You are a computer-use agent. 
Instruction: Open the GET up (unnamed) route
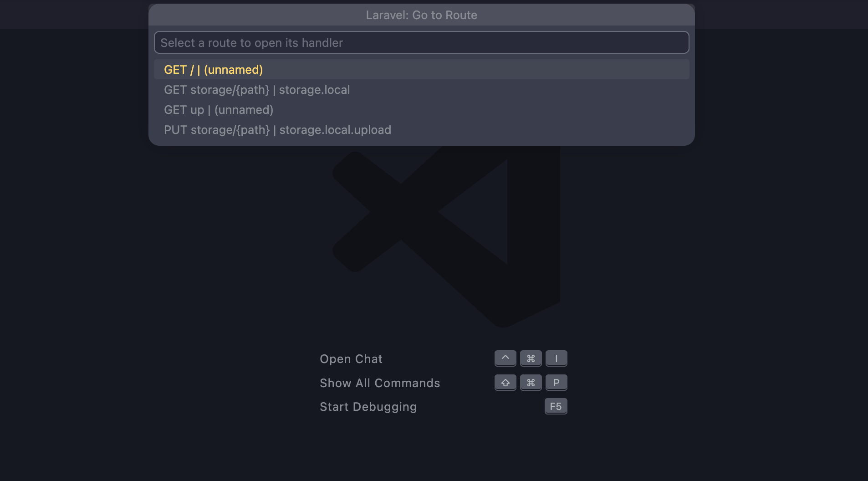[219, 110]
